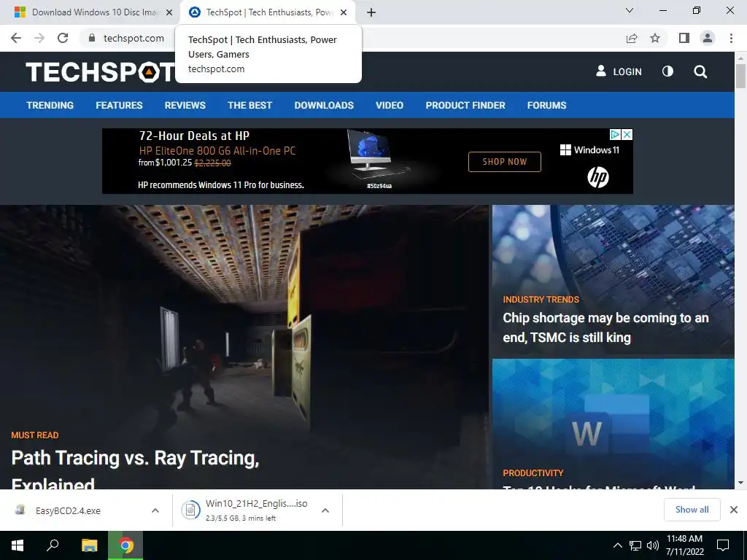Open File Explorer from taskbar
The width and height of the screenshot is (747, 560).
tap(89, 545)
